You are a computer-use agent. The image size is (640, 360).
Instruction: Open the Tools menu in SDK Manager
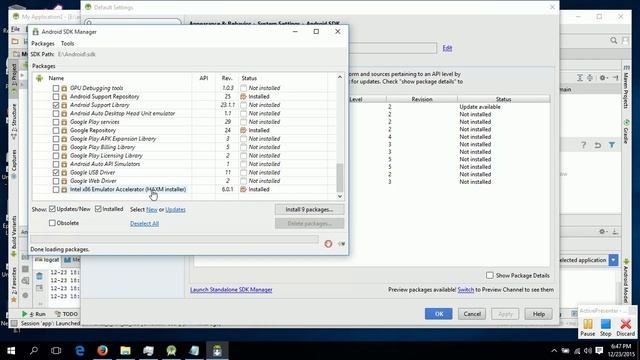coord(67,43)
